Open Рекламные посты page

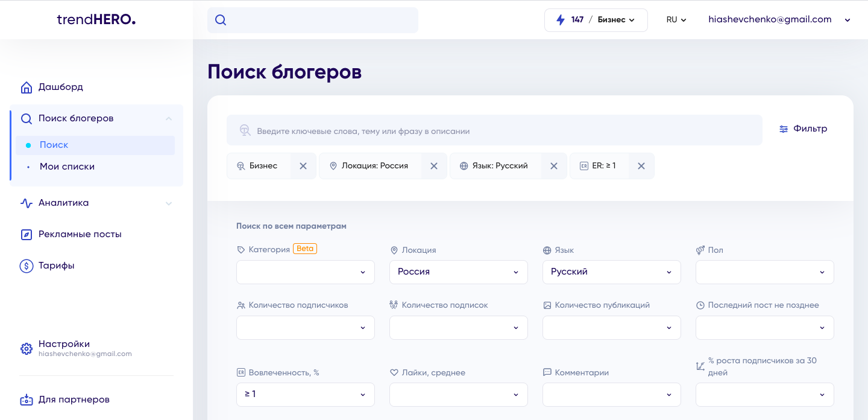click(80, 234)
